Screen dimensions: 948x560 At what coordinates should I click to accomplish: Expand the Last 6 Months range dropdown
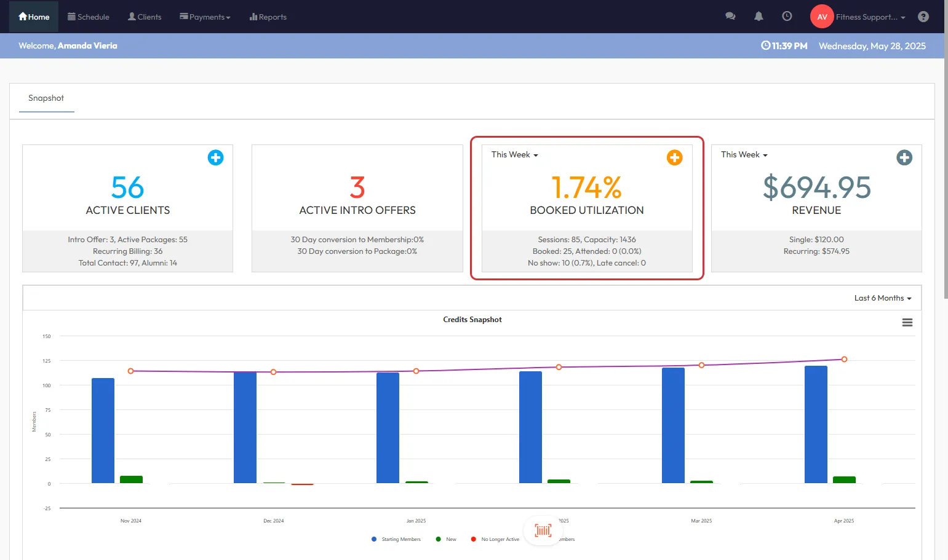click(882, 298)
